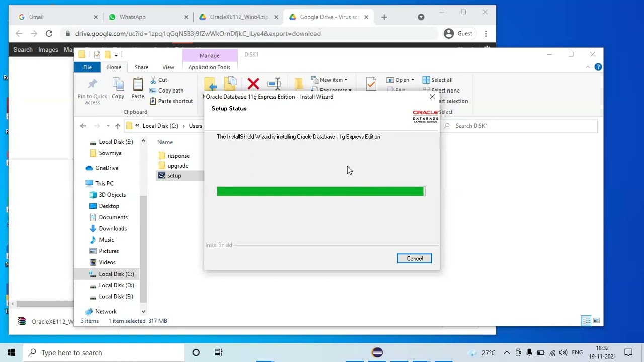Cancel the Oracle Database installation
Viewport: 644px width, 362px height.
click(x=415, y=258)
